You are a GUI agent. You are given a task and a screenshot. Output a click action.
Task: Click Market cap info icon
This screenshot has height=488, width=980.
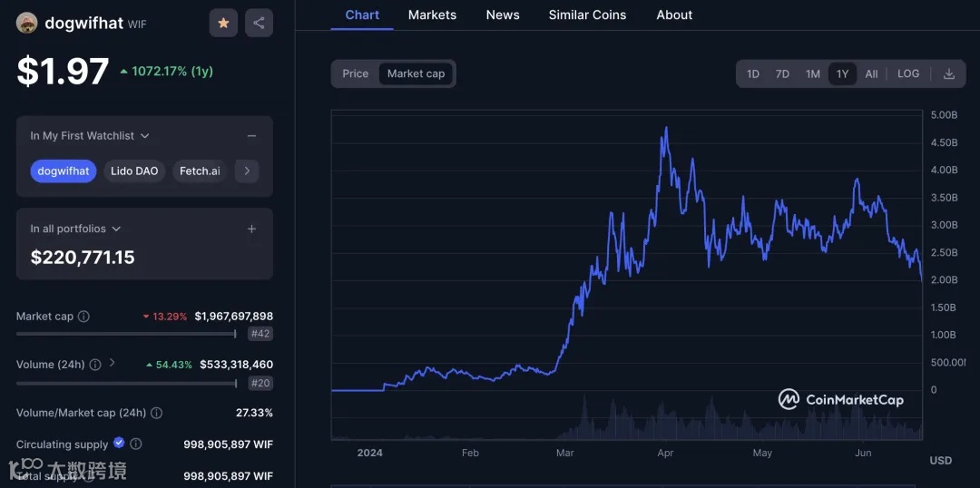[83, 317]
